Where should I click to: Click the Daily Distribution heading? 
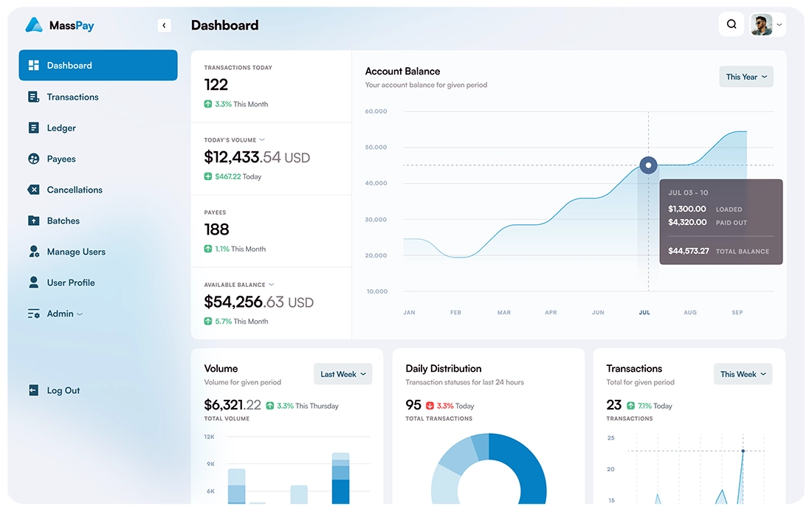click(x=444, y=368)
